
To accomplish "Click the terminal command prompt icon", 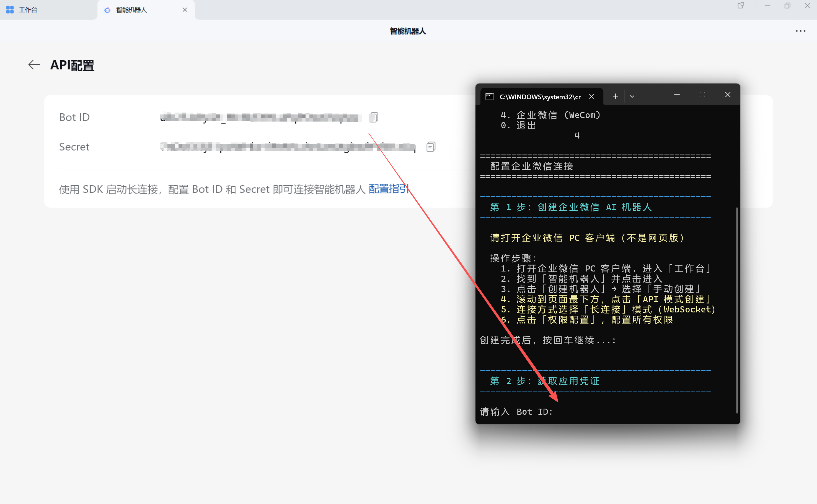I will coord(489,96).
